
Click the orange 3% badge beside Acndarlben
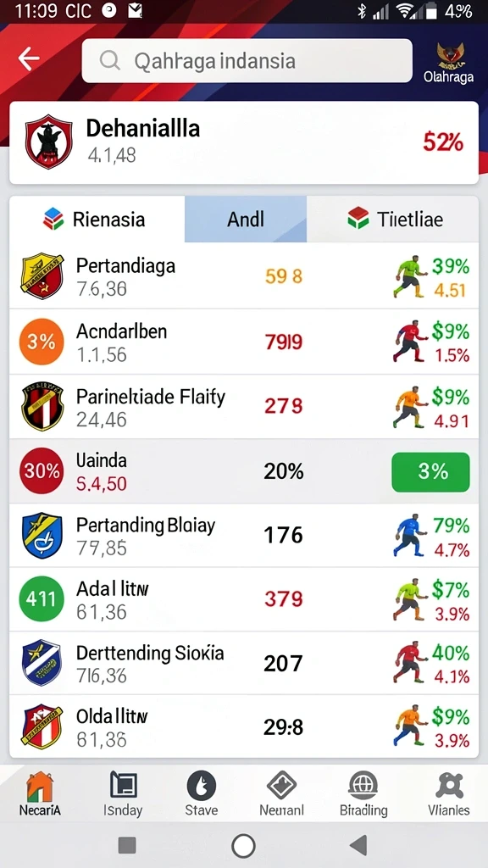pyautogui.click(x=42, y=342)
